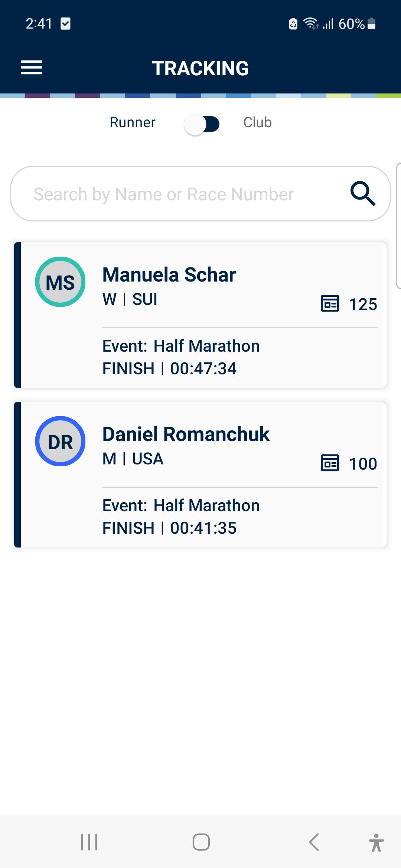Focus the Search by Name field
The height and width of the screenshot is (868, 401).
point(175,194)
